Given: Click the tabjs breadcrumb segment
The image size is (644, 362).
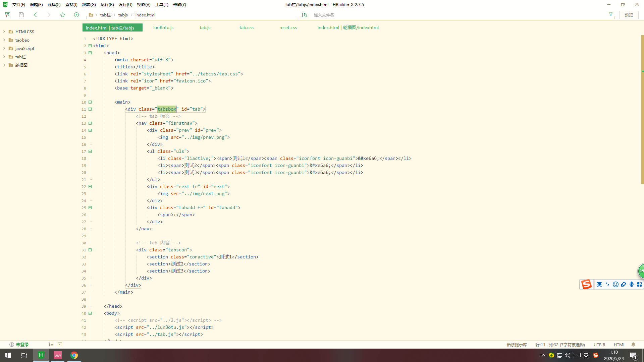Looking at the screenshot, I should pos(123,15).
